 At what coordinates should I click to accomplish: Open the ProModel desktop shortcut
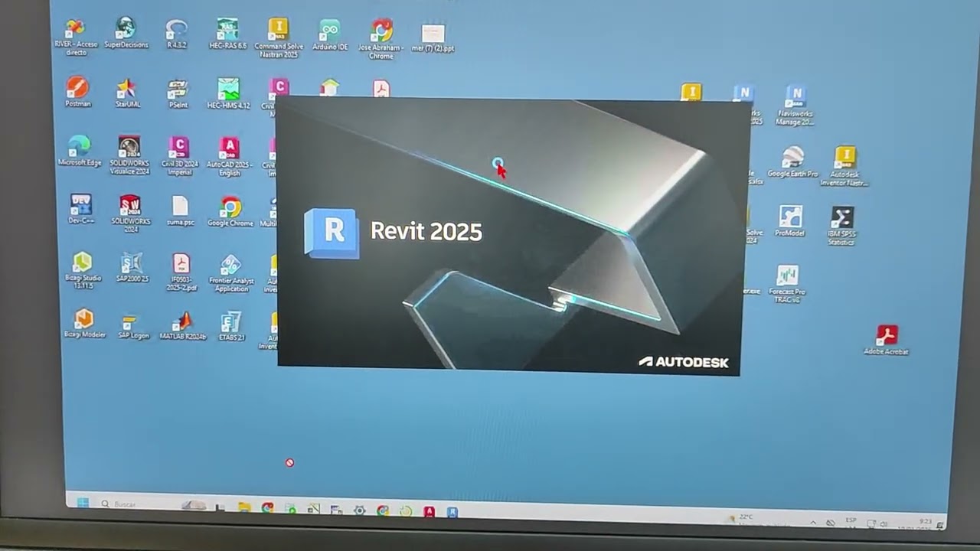click(790, 220)
